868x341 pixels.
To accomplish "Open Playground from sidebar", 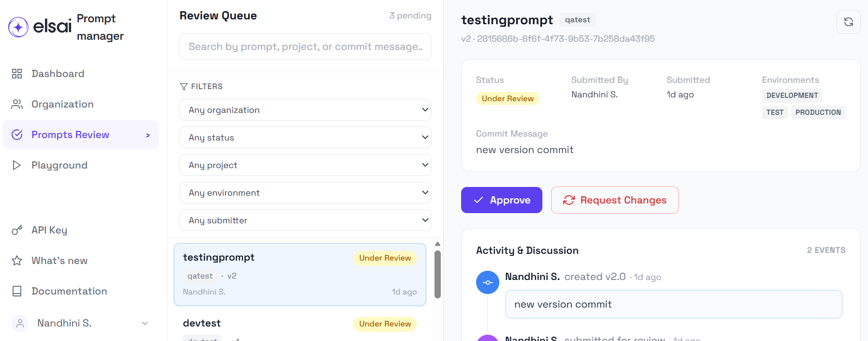I will pyautogui.click(x=80, y=165).
